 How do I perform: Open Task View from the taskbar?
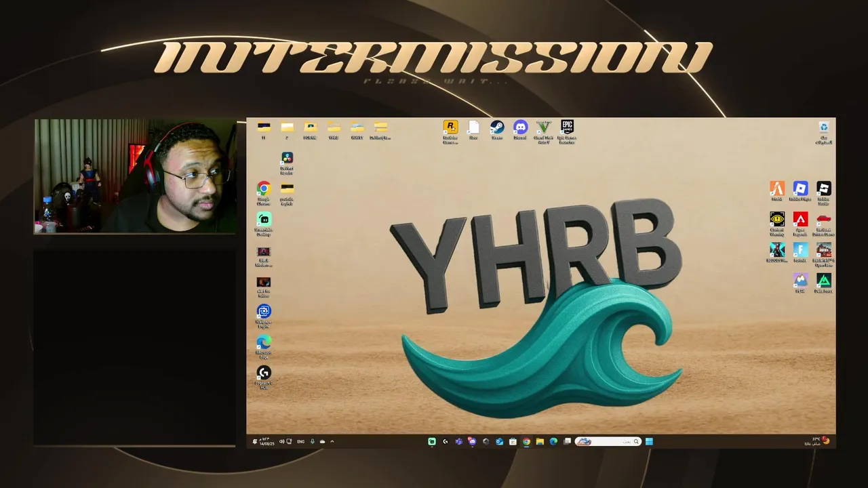pos(567,441)
